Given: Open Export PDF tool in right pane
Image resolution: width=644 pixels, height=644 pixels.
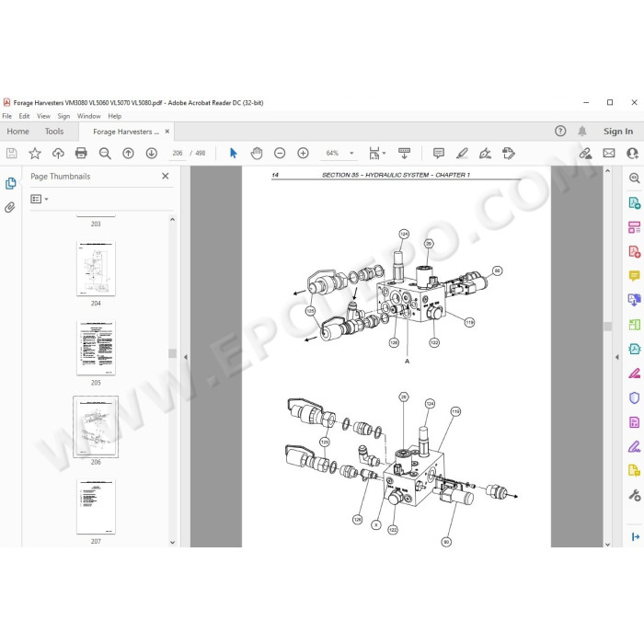Looking at the screenshot, I should [634, 203].
